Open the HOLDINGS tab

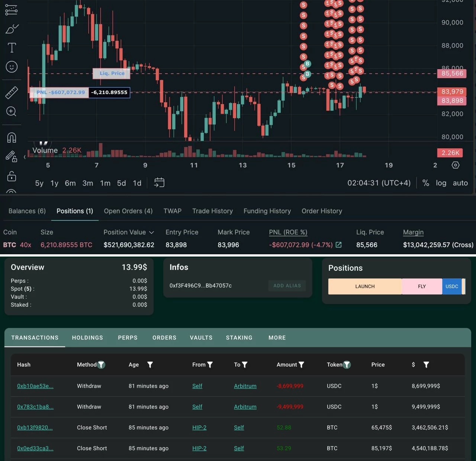tap(87, 338)
